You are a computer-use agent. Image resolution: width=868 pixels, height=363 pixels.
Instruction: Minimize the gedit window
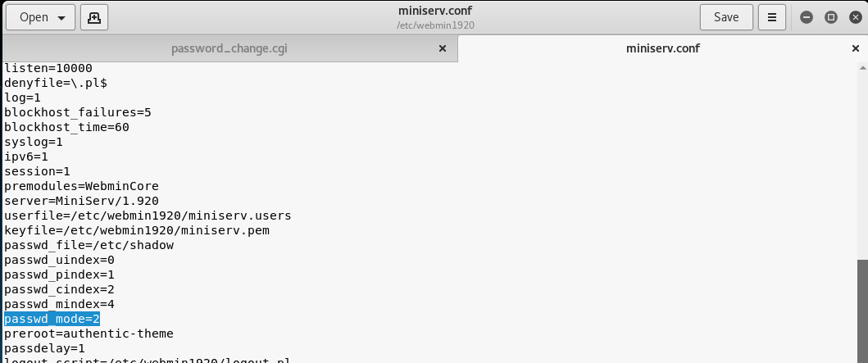point(807,17)
